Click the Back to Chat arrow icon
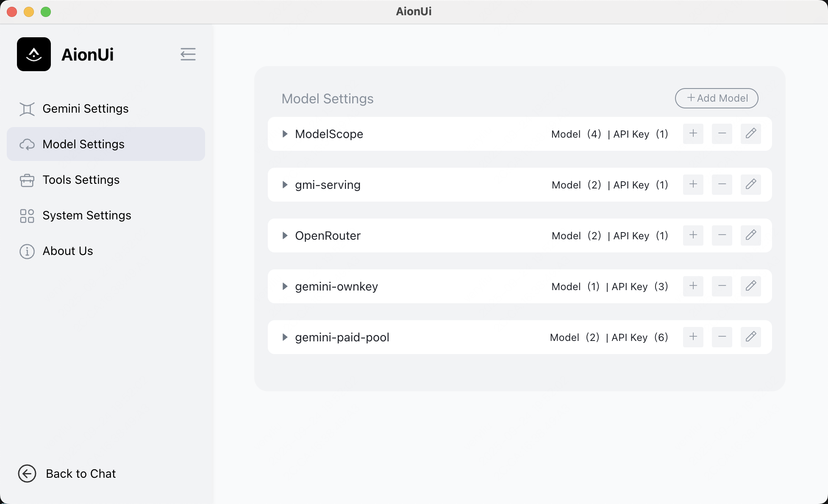The image size is (828, 504). click(x=27, y=474)
